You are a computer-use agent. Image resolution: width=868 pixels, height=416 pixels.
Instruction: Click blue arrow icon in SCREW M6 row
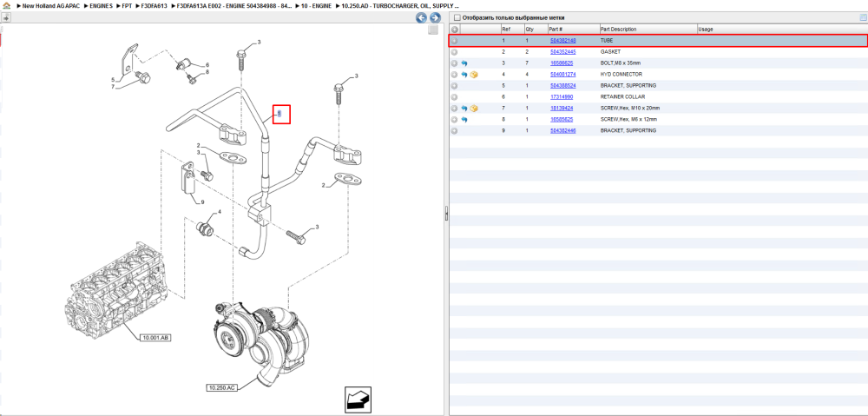(464, 119)
